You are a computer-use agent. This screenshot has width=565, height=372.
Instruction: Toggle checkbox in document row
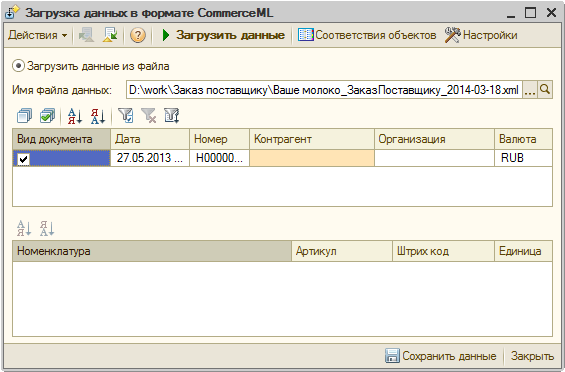click(x=24, y=159)
